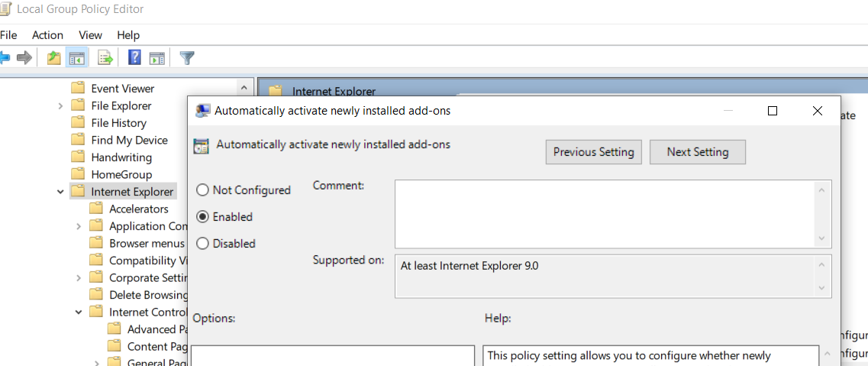The width and height of the screenshot is (868, 366).
Task: Toggle the Show/Hide Console Tree icon
Action: [x=77, y=57]
